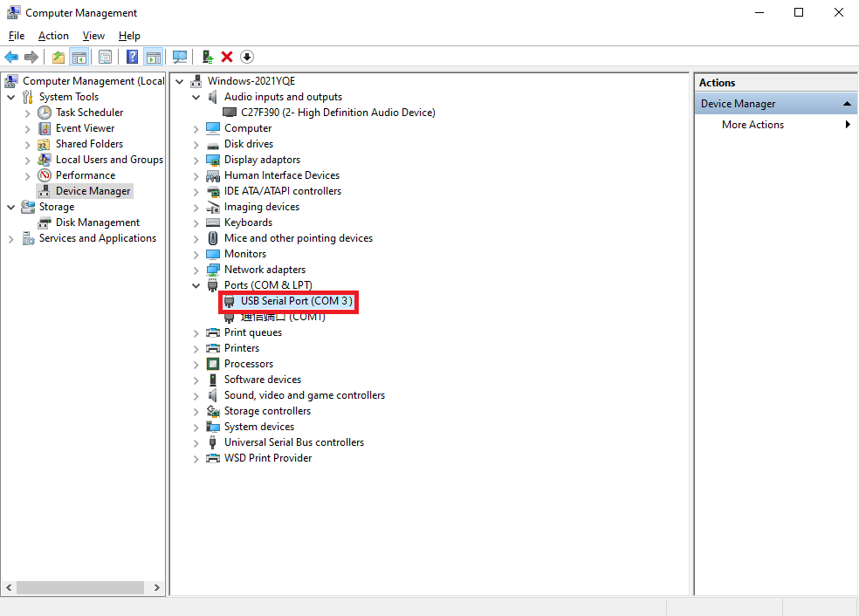Viewport: 859px width, 616px height.
Task: Open the Action menu
Action: pos(53,36)
